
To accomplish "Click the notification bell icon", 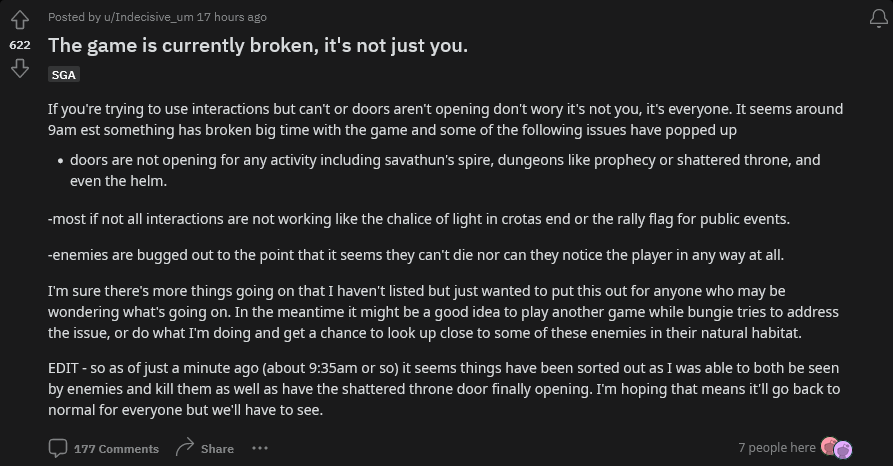I will [879, 18].
